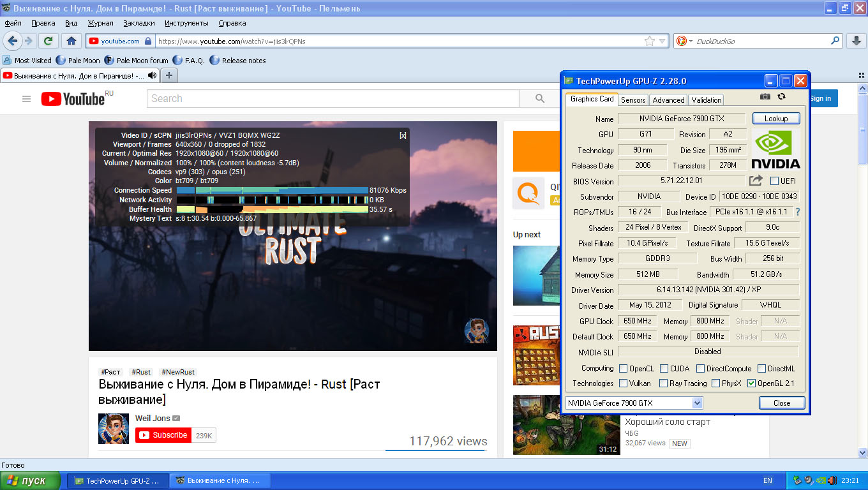Toggle the OpenCL checkbox
The image size is (868, 490).
pos(623,368)
